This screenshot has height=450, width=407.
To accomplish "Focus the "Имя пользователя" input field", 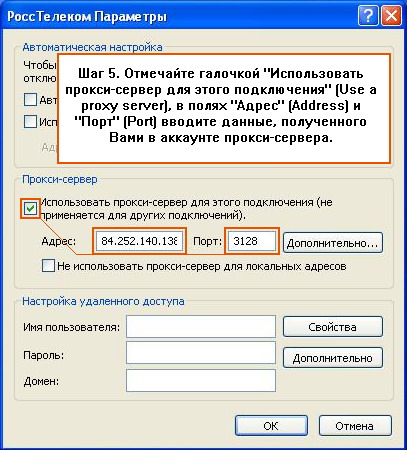I will click(x=201, y=327).
